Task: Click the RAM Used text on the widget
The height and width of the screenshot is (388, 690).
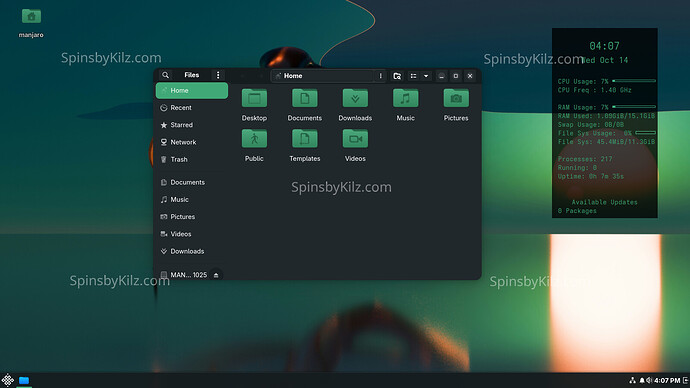Action: pyautogui.click(x=606, y=116)
